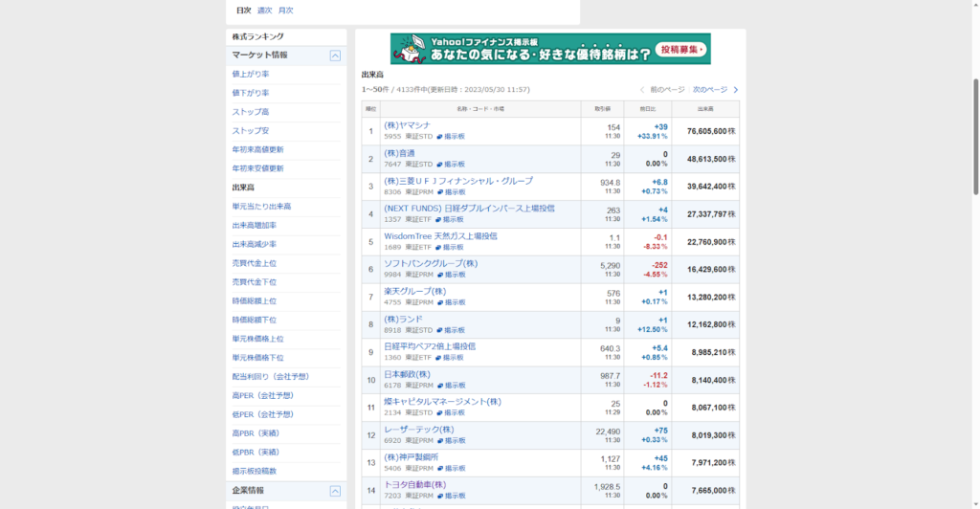Open レーザーテック(株) stock page
Viewport: 980px width, 509px height.
click(419, 430)
